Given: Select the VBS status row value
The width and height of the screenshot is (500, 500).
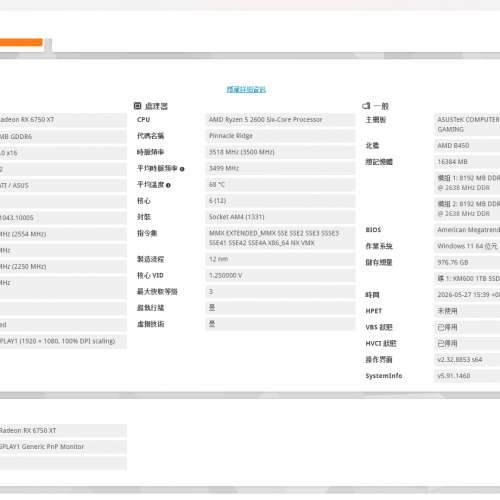Looking at the screenshot, I should click(467, 327).
